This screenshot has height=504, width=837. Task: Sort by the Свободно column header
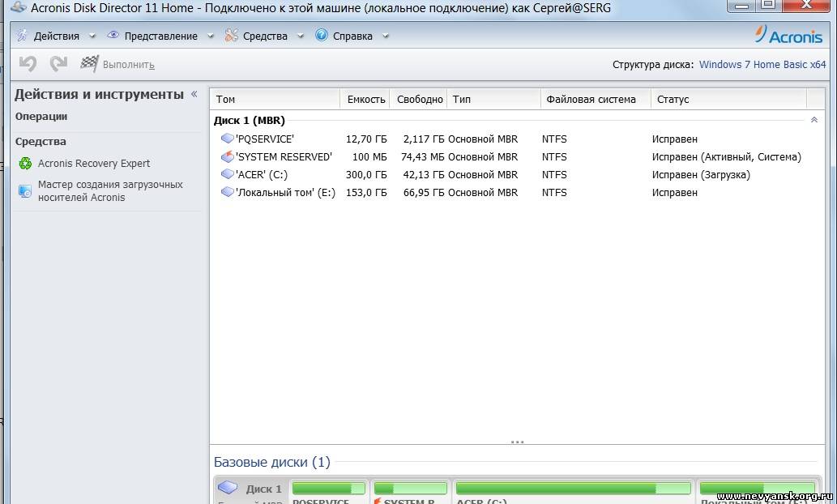[x=418, y=100]
